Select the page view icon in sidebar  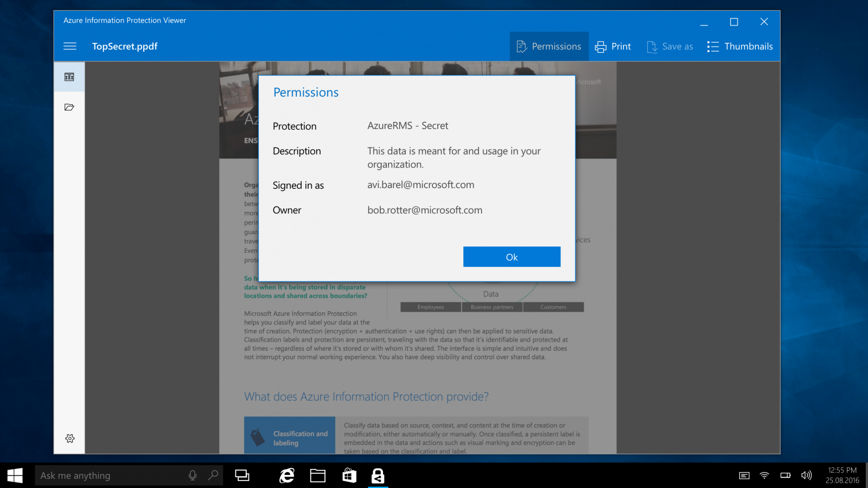(x=69, y=76)
